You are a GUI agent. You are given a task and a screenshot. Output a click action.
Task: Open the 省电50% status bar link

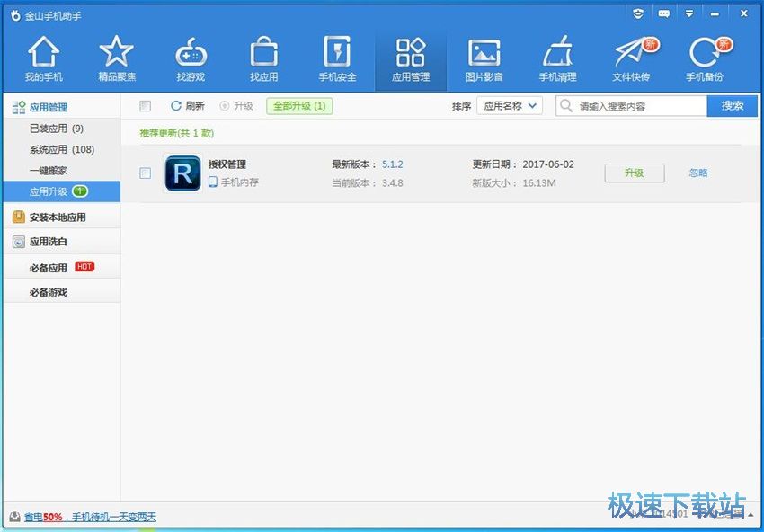click(x=90, y=517)
